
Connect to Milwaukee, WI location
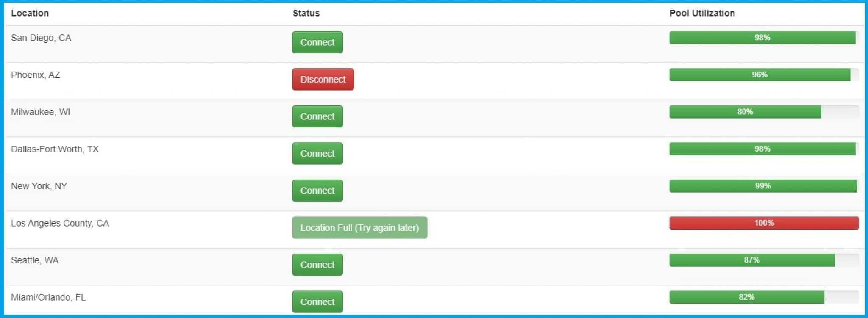(317, 116)
